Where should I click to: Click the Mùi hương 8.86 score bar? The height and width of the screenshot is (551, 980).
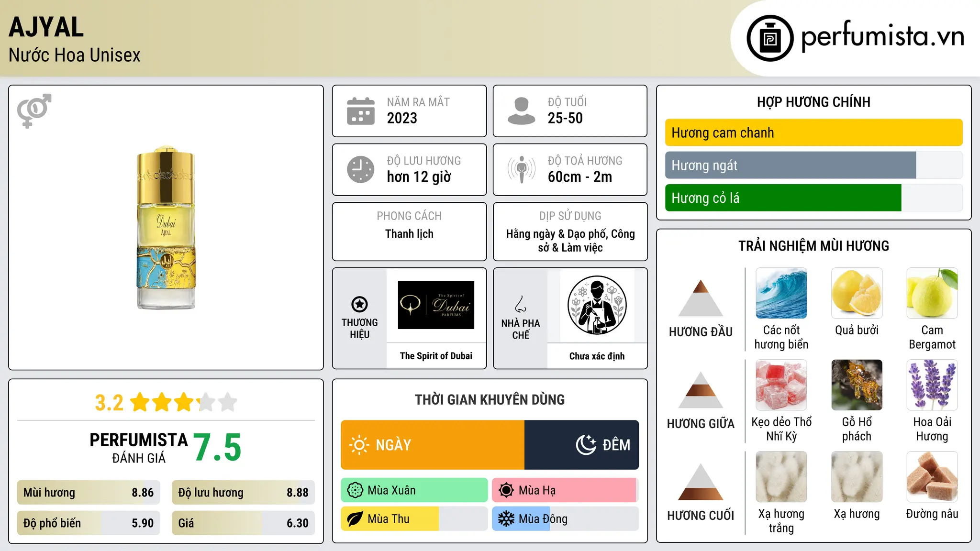(x=89, y=492)
